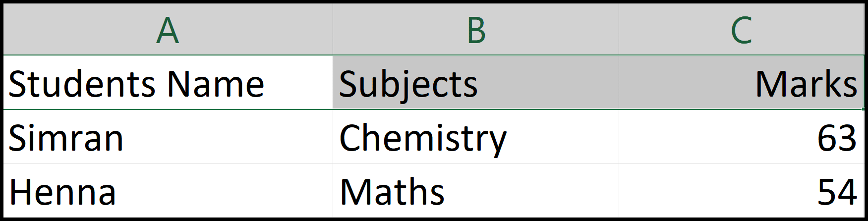The image size is (868, 221).
Task: Select the cell with value 54
Action: point(741,191)
